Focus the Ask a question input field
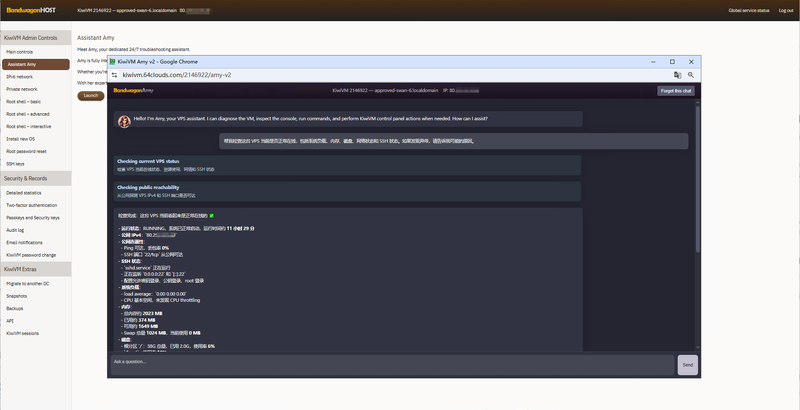The width and height of the screenshot is (800, 410). [x=392, y=365]
